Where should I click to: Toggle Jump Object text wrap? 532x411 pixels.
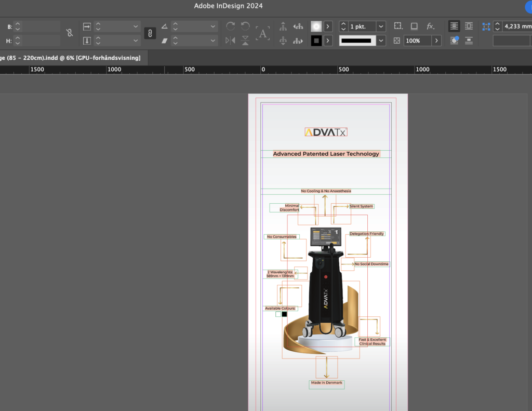469,41
